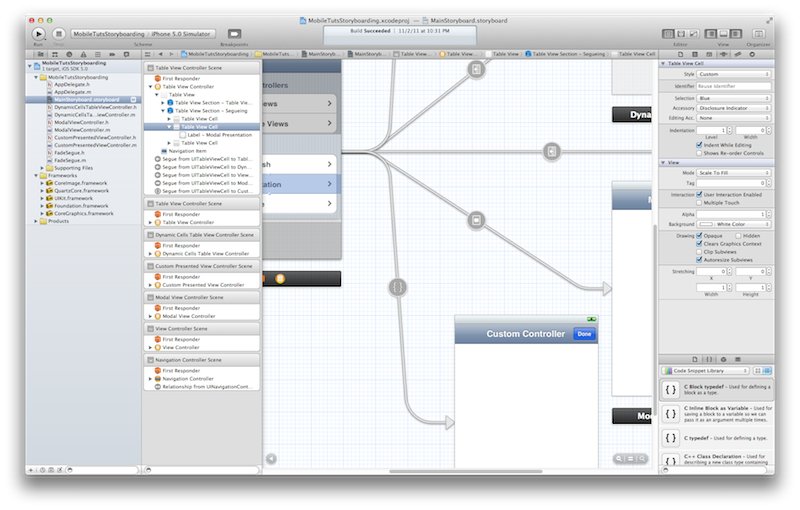Open the Mode dropdown Scale To Fill
The width and height of the screenshot is (800, 510).
[x=734, y=173]
